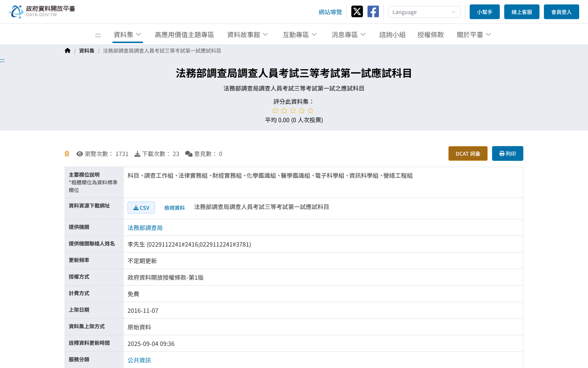Click the DATA.GOV.TW site logo

[42, 11]
